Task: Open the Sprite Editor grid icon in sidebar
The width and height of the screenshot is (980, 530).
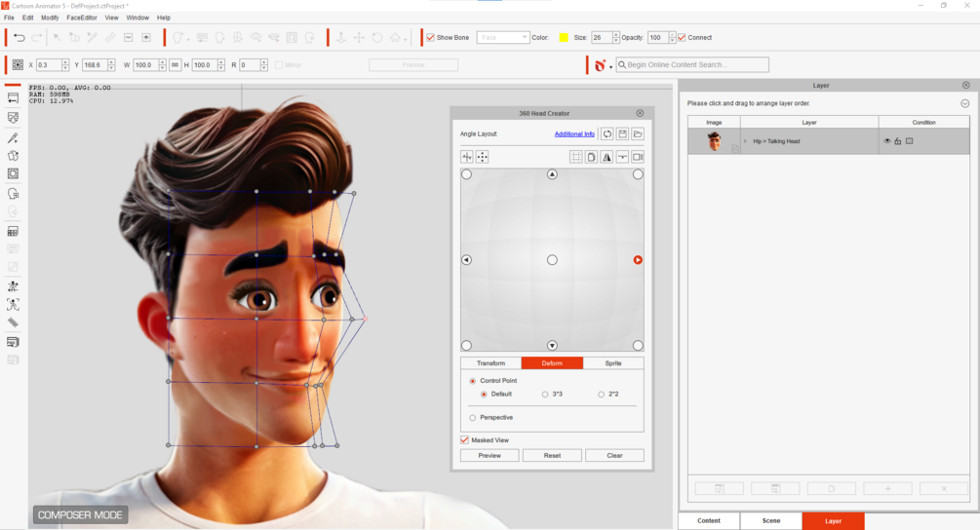Action: (x=13, y=231)
